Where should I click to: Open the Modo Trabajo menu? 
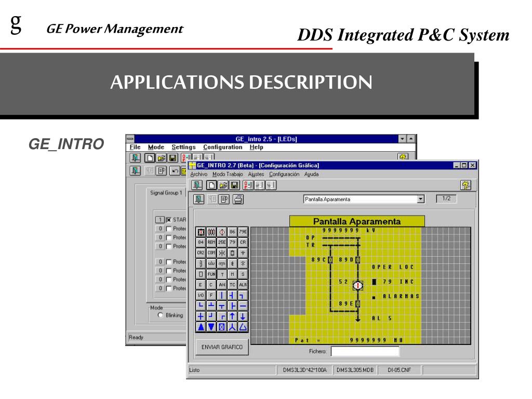pyautogui.click(x=228, y=174)
